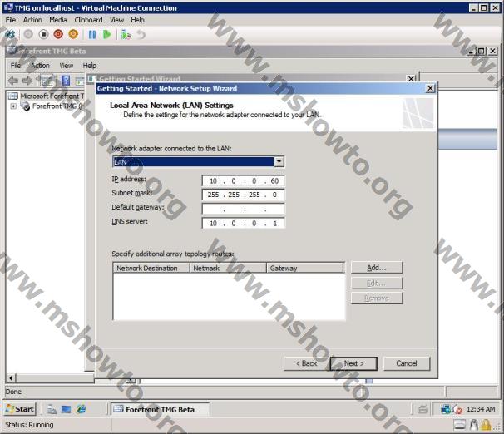Click the Next > button

point(353,363)
